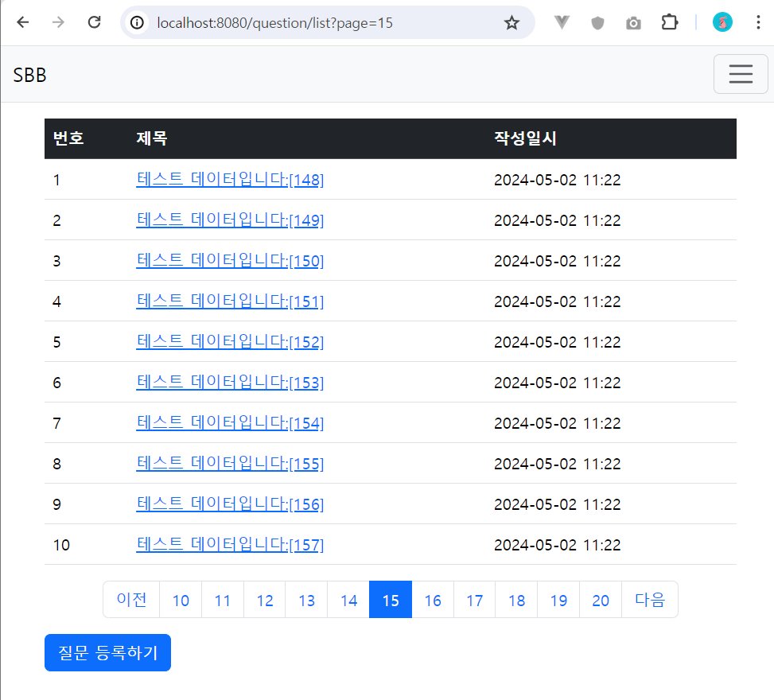Click the date cell in row 1

coord(558,180)
